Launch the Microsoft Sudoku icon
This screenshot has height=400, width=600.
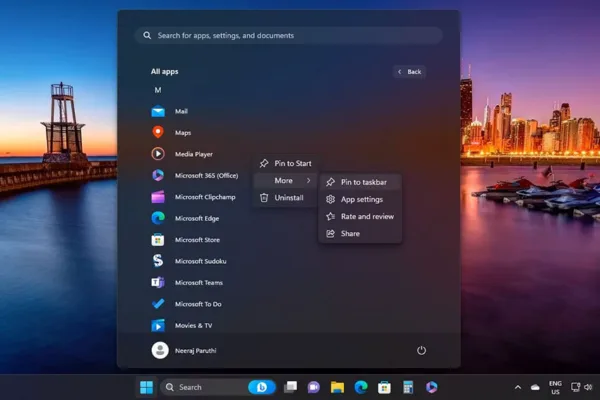158,261
